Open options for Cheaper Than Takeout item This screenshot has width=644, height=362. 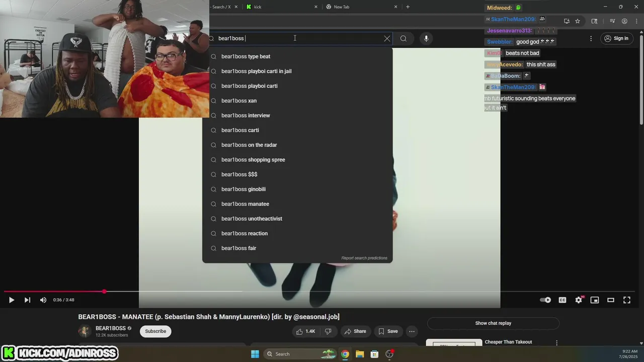[x=556, y=343]
